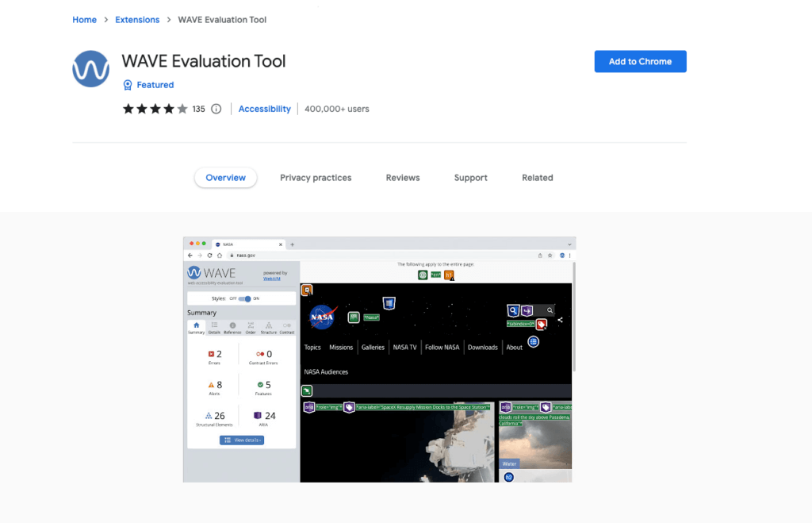812x523 pixels.
Task: Open the Extensions breadcrumb link
Action: pos(137,20)
